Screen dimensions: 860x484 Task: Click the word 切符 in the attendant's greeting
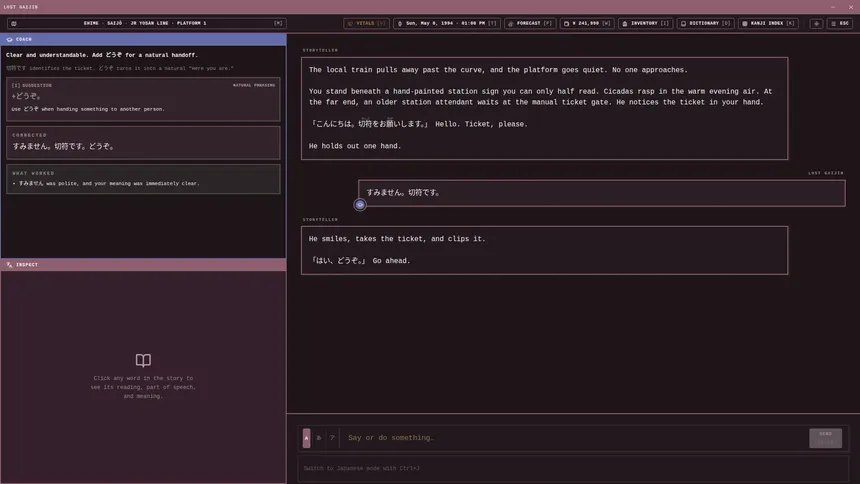point(365,124)
